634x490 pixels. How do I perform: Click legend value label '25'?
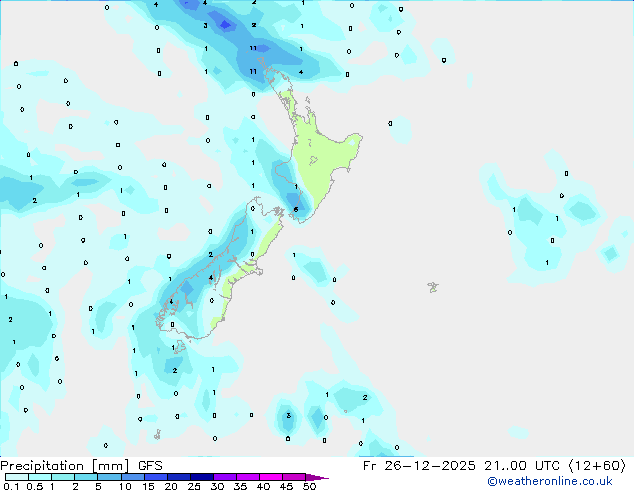point(194,486)
